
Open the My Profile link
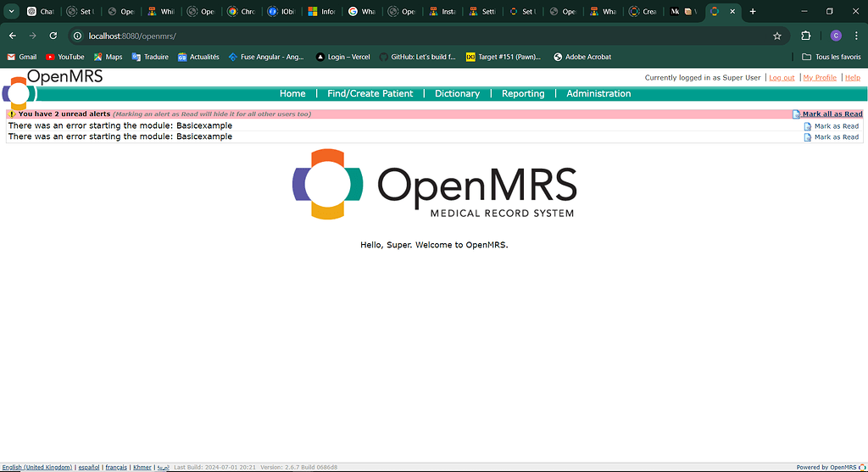click(x=820, y=78)
